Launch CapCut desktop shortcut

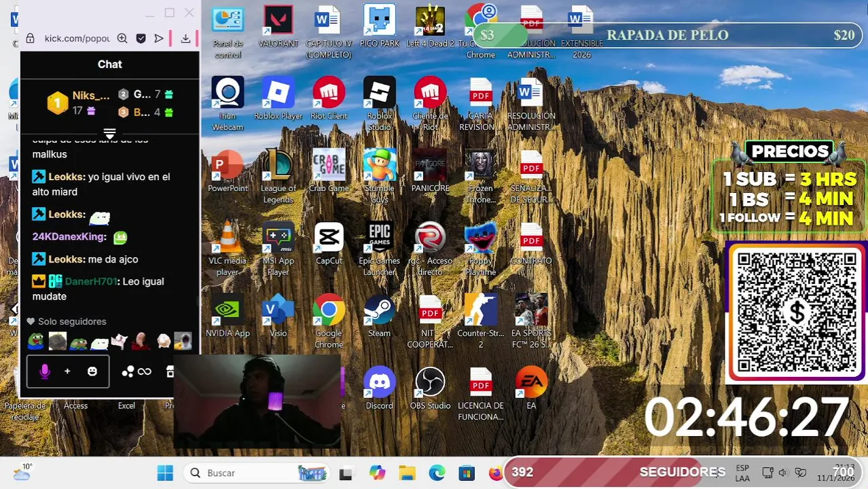click(329, 244)
